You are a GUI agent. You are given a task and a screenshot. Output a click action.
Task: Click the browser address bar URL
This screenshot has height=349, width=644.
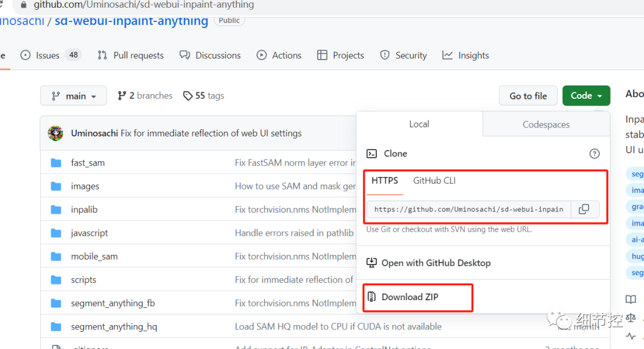[x=144, y=5]
